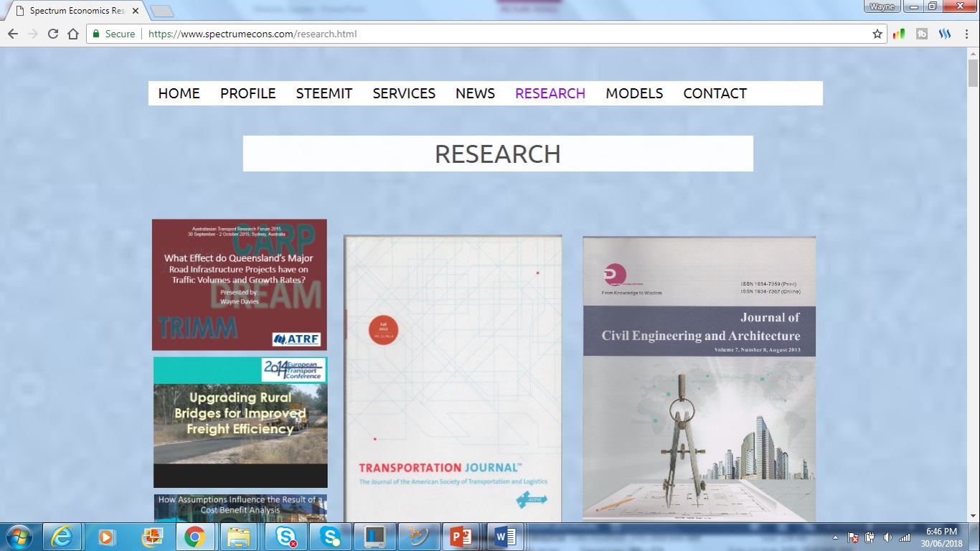Image resolution: width=980 pixels, height=551 pixels.
Task: Select the Spectrum Economics Research tab
Action: 76,11
